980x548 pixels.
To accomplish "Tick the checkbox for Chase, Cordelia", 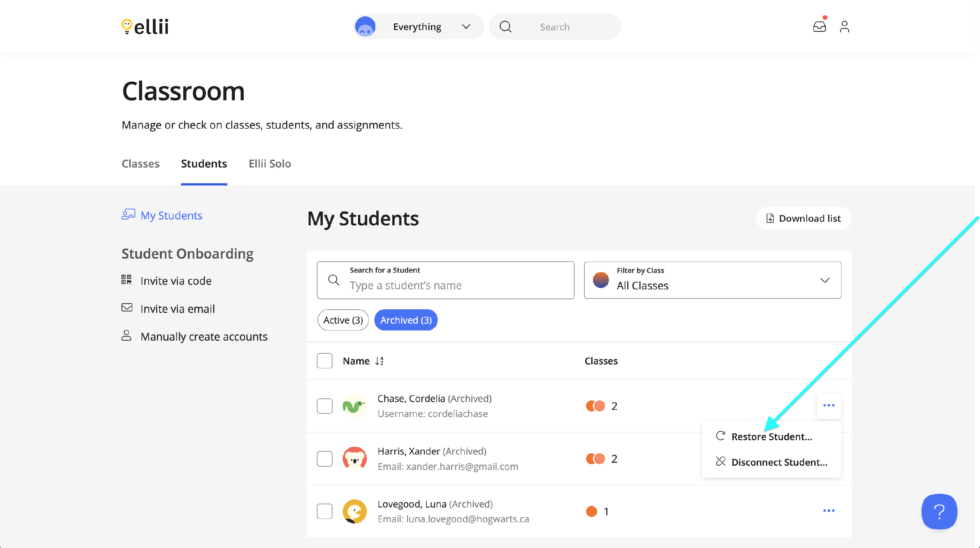I will coord(324,406).
